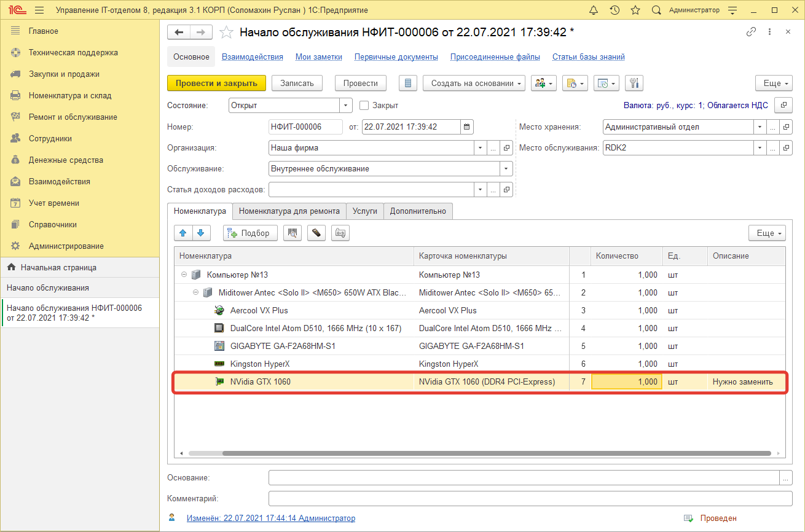Click the document report icon after Провести
This screenshot has width=805, height=532.
pyautogui.click(x=408, y=83)
